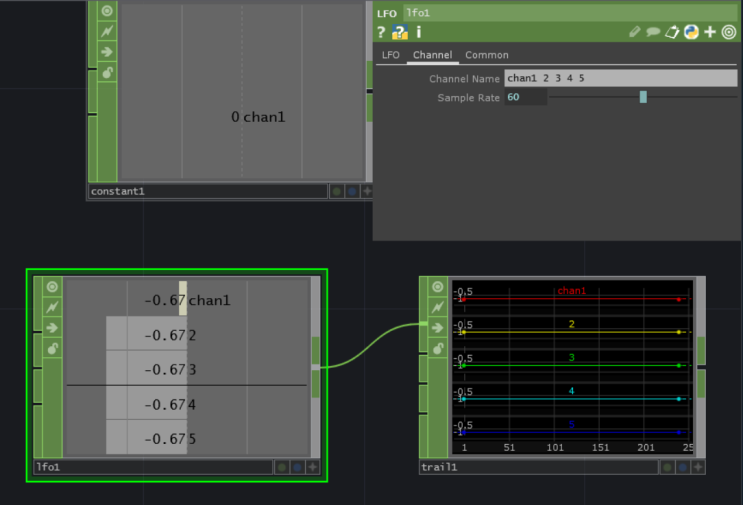Toggle bypass flag on constant1 node
Screen dimensions: 743x505
(107, 31)
